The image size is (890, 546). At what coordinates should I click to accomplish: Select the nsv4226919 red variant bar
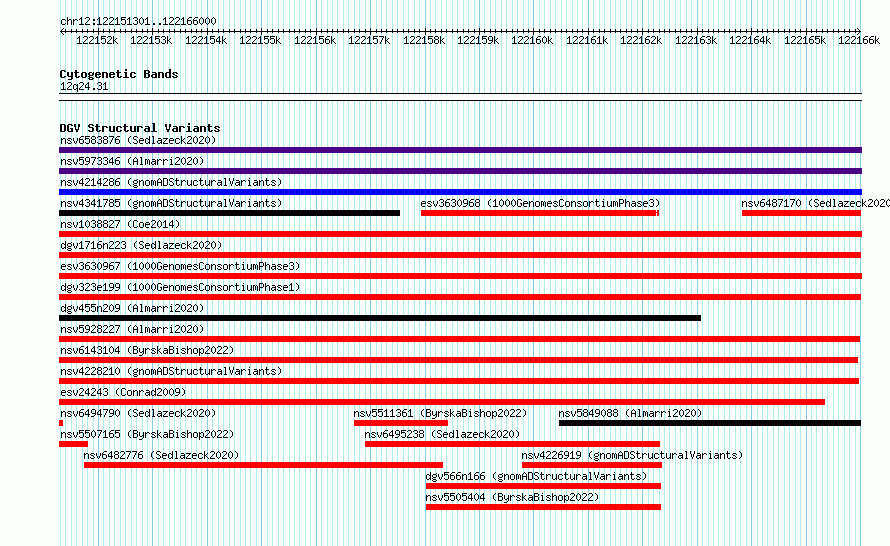coord(592,465)
